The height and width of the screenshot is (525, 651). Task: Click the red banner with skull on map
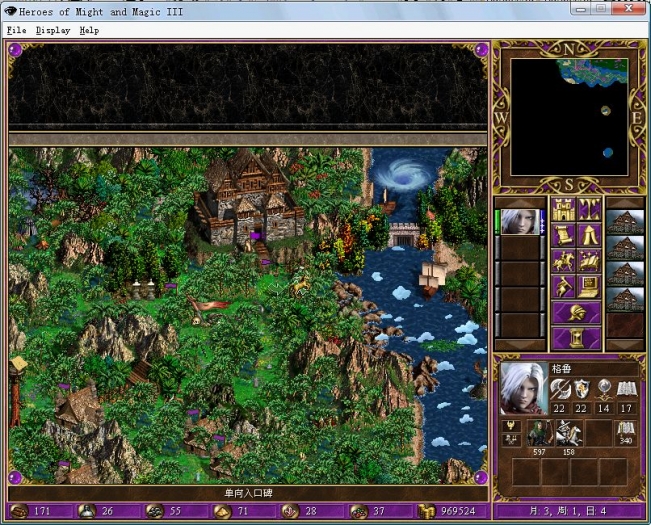point(206,309)
